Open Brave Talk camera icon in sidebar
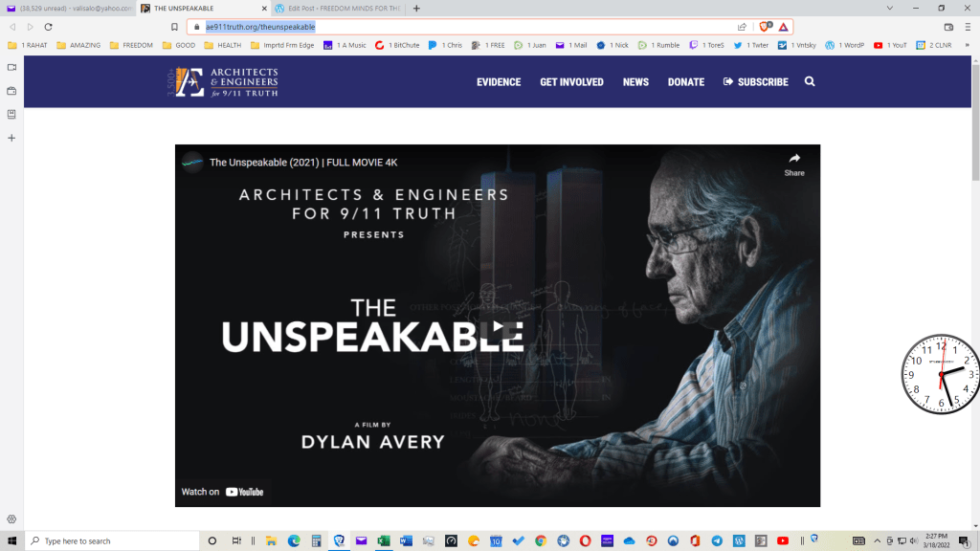 click(11, 68)
